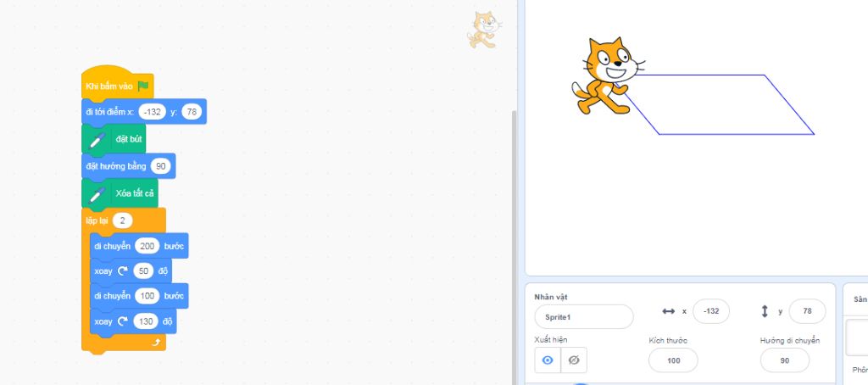Click the 'đi tới điểm x: y:' block
This screenshot has width=868, height=385.
coord(144,112)
